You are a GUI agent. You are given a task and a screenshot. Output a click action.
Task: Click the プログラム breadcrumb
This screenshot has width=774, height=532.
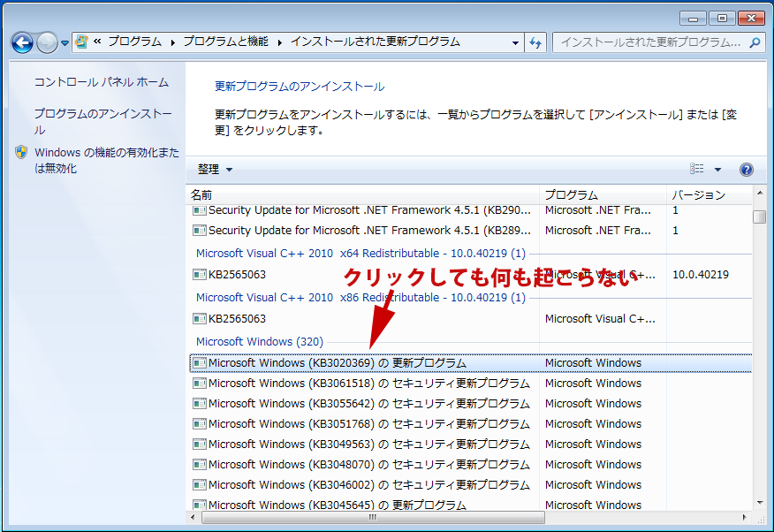[135, 42]
